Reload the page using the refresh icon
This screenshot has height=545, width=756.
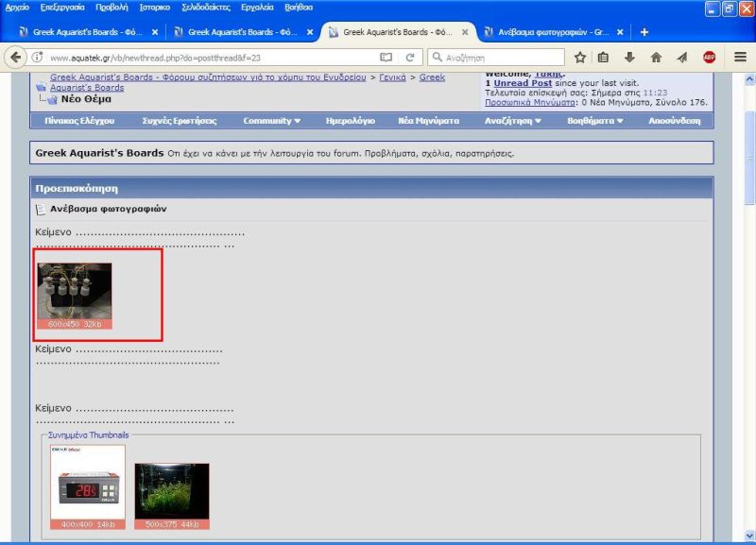[x=410, y=57]
